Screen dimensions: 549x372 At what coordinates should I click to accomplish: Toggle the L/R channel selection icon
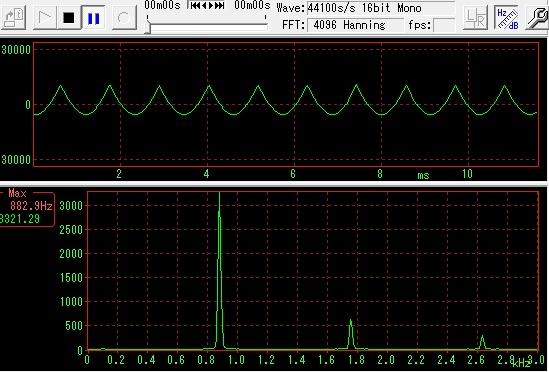pyautogui.click(x=475, y=18)
